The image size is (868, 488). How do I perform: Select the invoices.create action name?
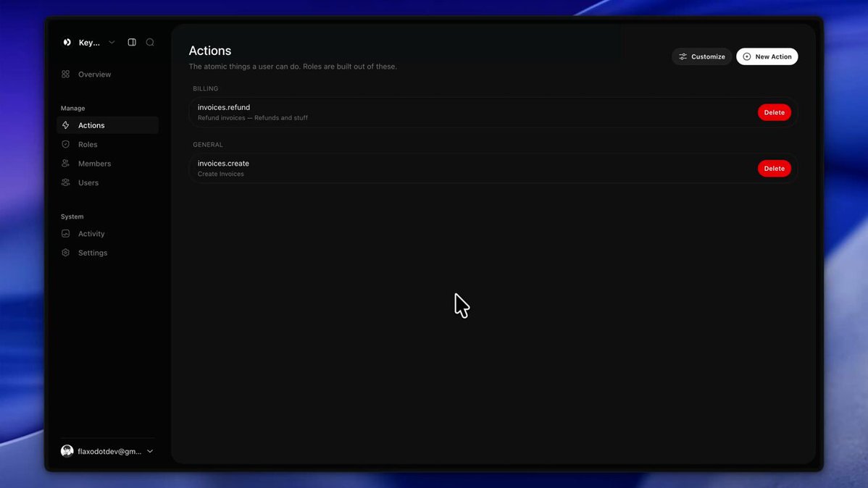[x=223, y=163]
